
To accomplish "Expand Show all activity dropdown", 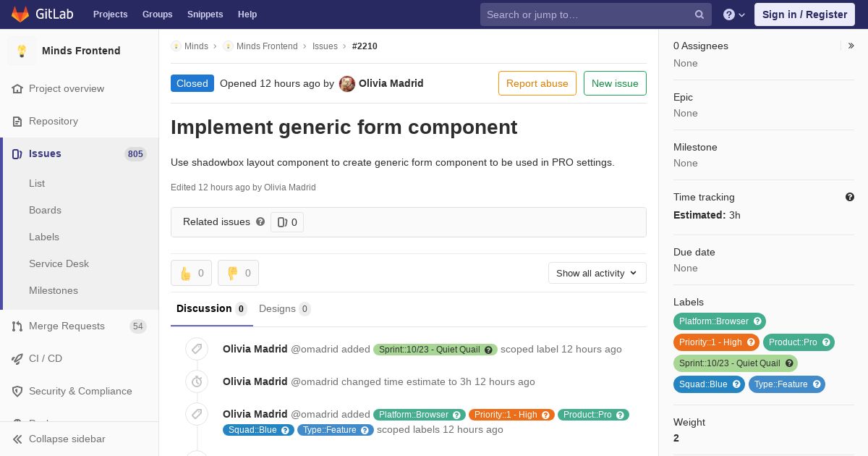I will pyautogui.click(x=597, y=273).
